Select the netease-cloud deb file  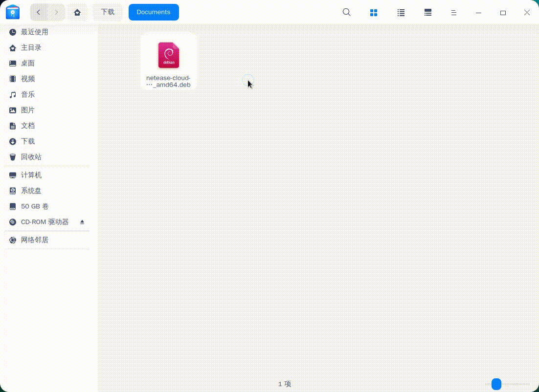click(x=168, y=55)
